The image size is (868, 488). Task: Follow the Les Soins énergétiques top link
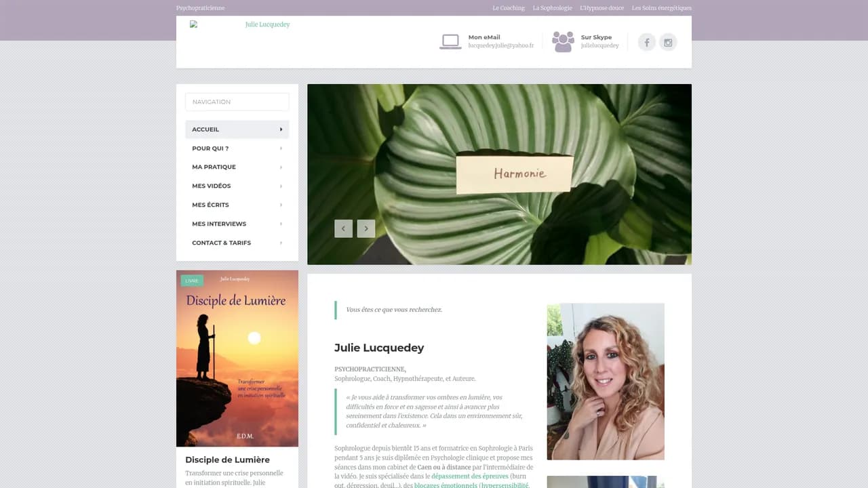point(662,8)
